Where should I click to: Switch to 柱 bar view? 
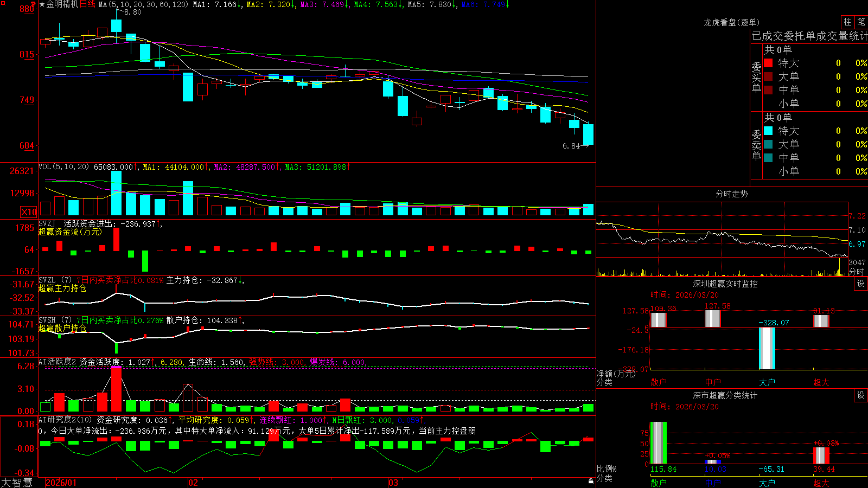(x=847, y=22)
